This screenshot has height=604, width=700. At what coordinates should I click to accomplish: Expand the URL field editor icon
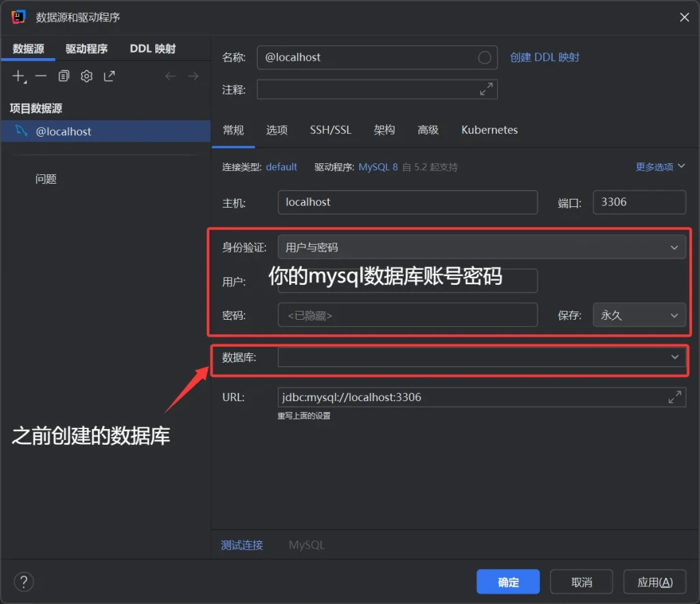674,397
